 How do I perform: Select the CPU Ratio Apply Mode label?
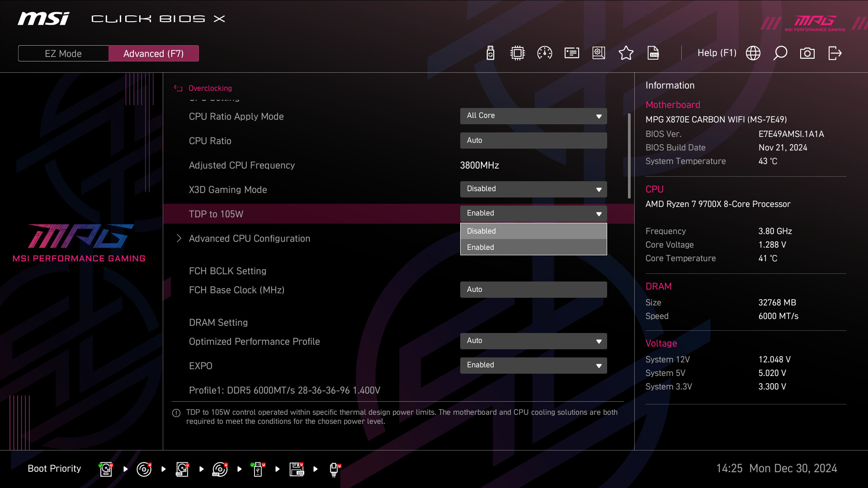coord(236,117)
